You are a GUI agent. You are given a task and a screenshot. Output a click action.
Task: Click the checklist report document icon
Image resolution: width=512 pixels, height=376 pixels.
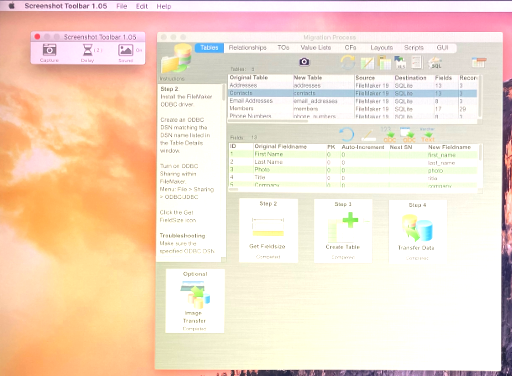(x=416, y=62)
